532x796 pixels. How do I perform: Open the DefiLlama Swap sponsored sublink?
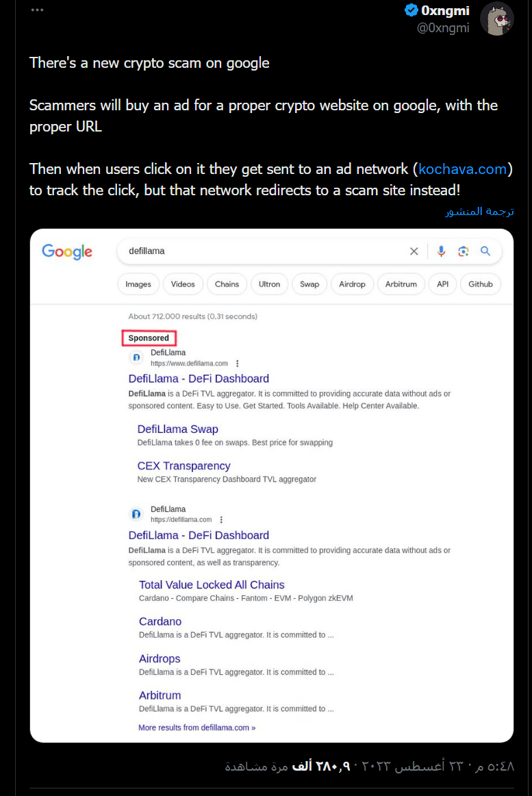coord(177,429)
